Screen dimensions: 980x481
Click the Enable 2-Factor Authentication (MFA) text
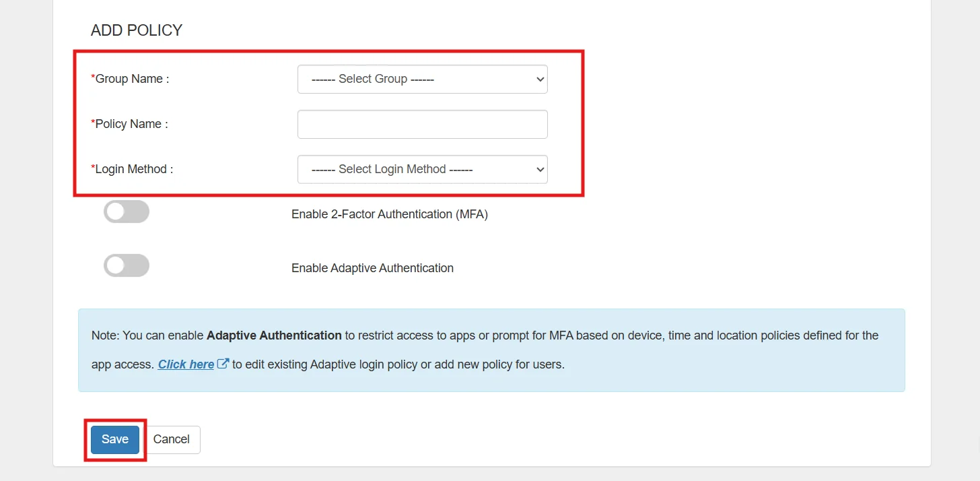[x=390, y=214]
